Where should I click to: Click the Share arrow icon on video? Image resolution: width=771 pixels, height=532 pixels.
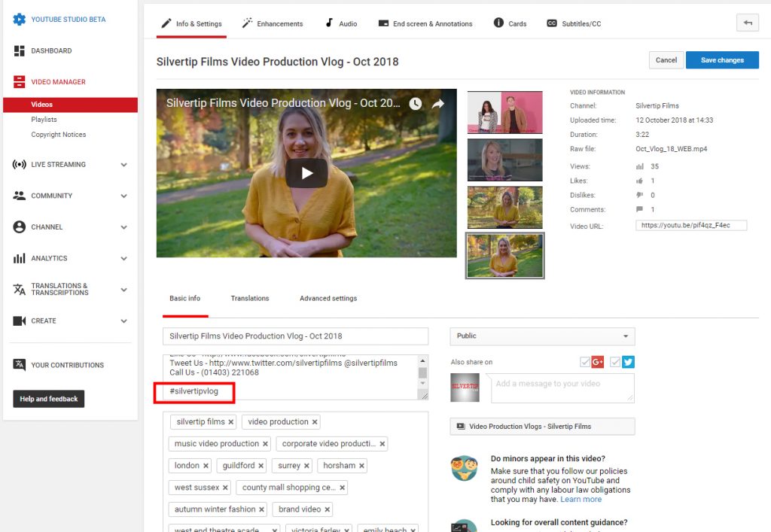[x=437, y=104]
